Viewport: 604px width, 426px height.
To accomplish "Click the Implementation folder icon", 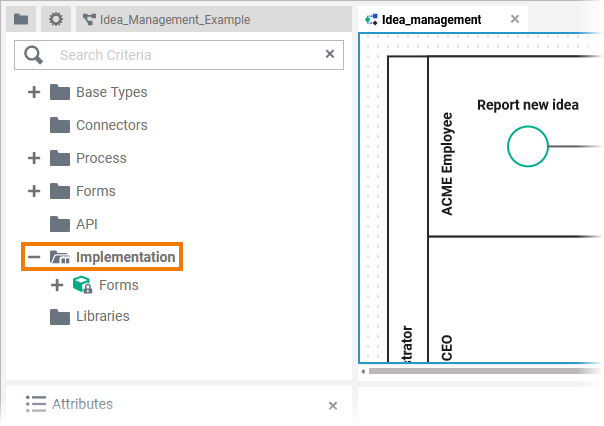I will click(x=59, y=257).
